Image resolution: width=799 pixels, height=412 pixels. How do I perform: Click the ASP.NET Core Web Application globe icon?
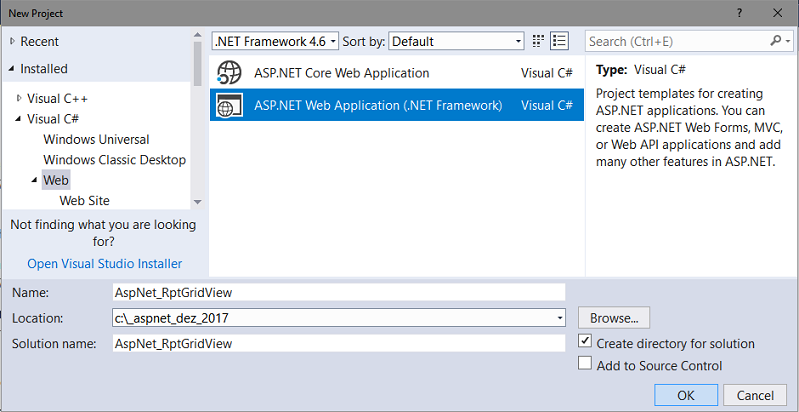(228, 73)
